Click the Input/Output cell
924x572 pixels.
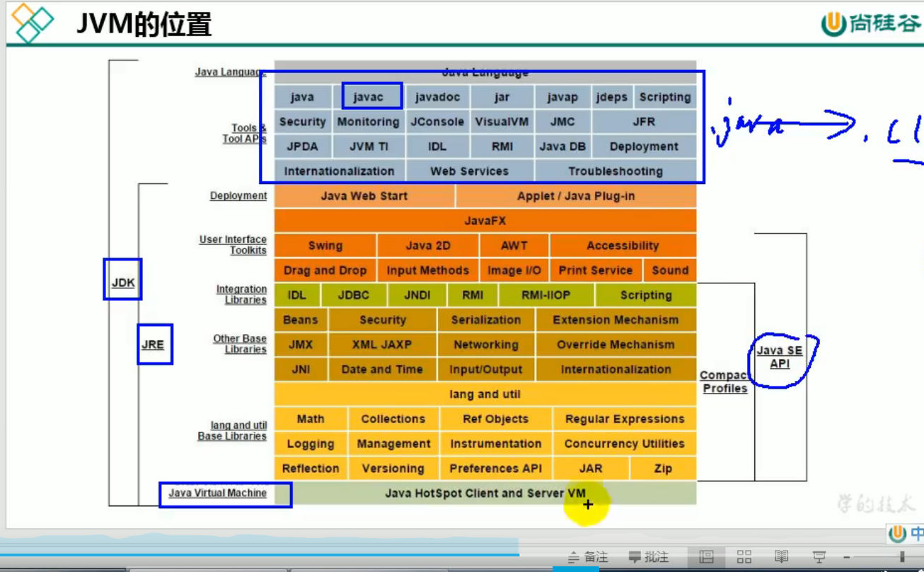coord(486,370)
